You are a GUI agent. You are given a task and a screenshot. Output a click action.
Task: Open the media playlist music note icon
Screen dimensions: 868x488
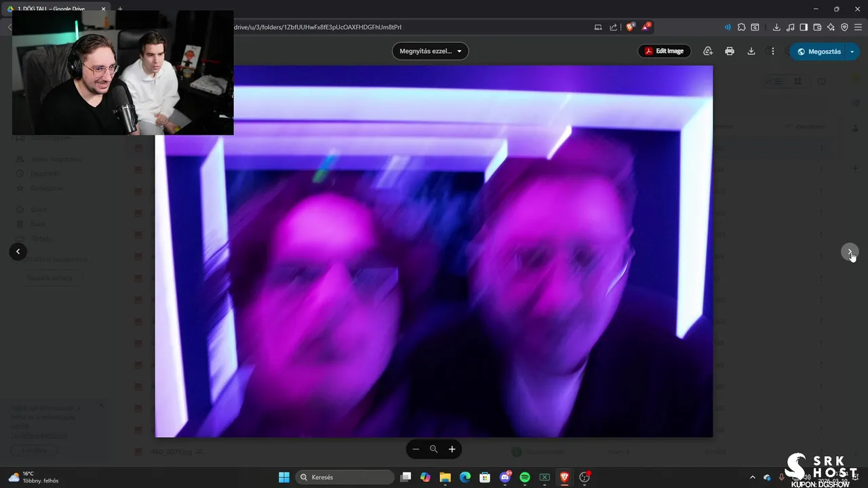790,27
